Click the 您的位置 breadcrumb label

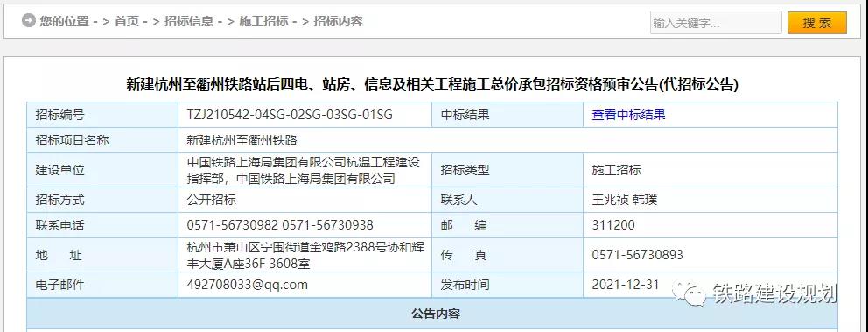coord(64,22)
